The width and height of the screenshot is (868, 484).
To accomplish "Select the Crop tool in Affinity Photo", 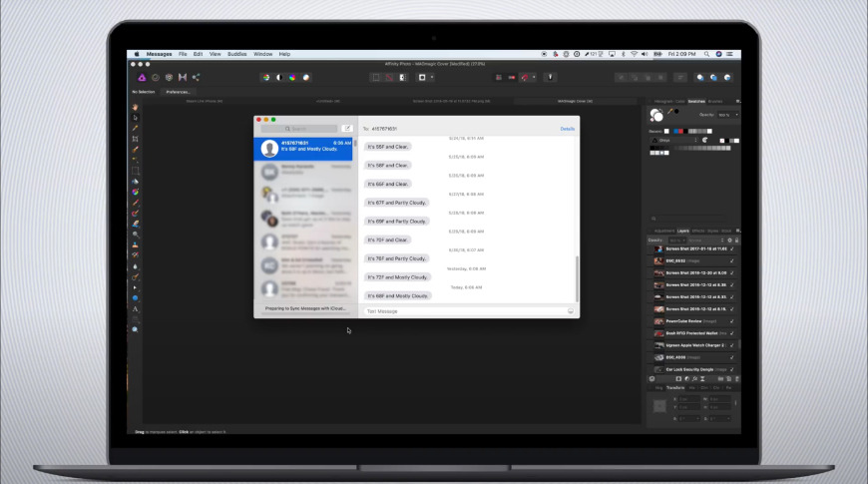I will point(135,139).
